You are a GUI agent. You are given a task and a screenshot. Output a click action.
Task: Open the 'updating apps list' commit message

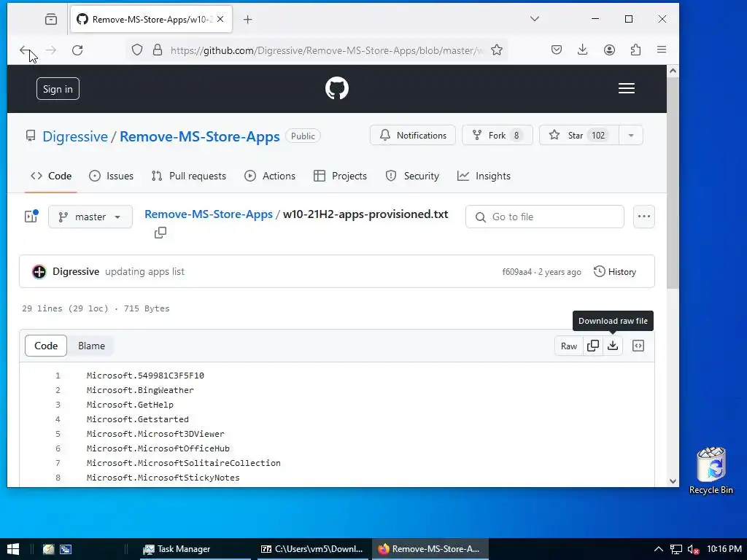tap(144, 271)
